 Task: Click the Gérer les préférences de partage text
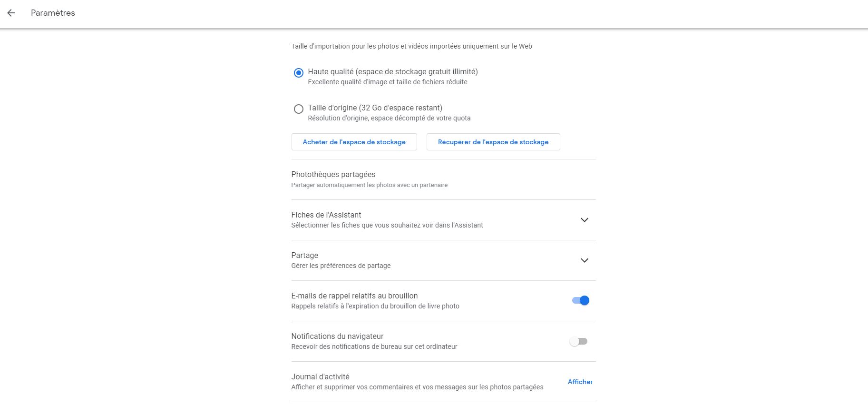click(341, 266)
